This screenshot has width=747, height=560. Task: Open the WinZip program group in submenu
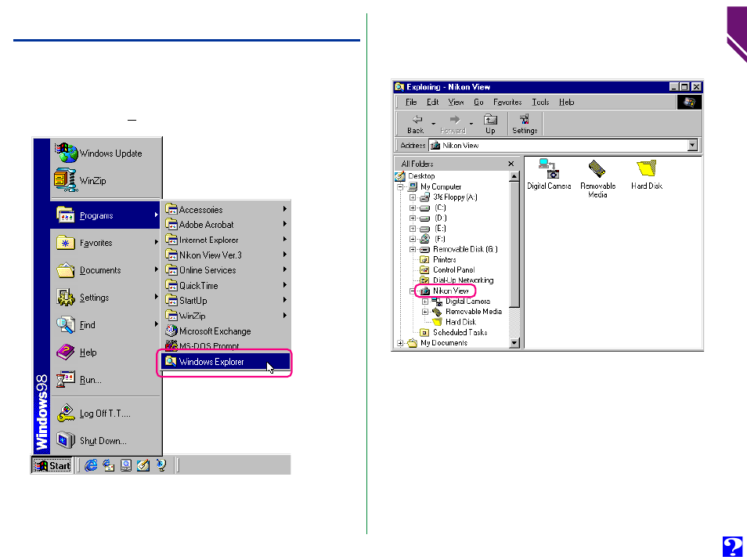point(226,316)
